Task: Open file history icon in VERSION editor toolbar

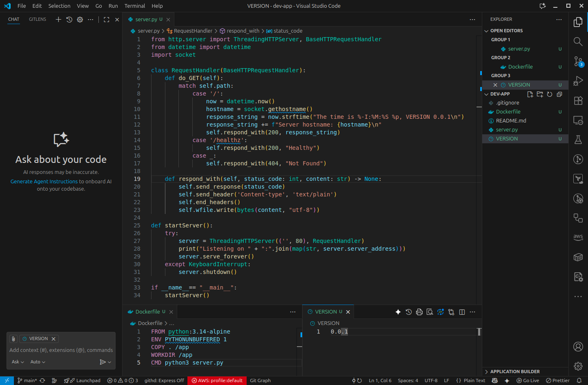Action: point(409,312)
